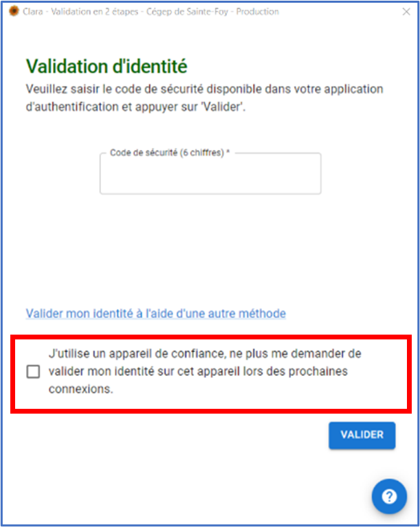Click the "Validation d'identité" heading
420x527 pixels.
pyautogui.click(x=107, y=67)
